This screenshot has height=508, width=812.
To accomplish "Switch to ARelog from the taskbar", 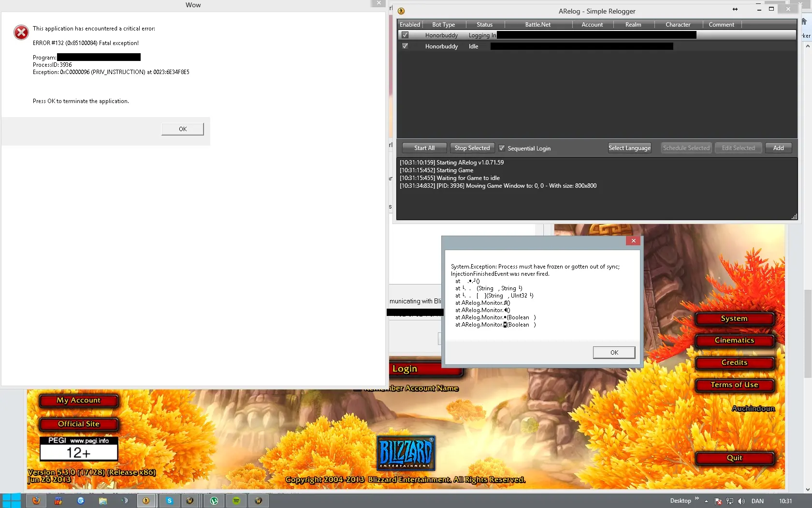I will click(146, 501).
